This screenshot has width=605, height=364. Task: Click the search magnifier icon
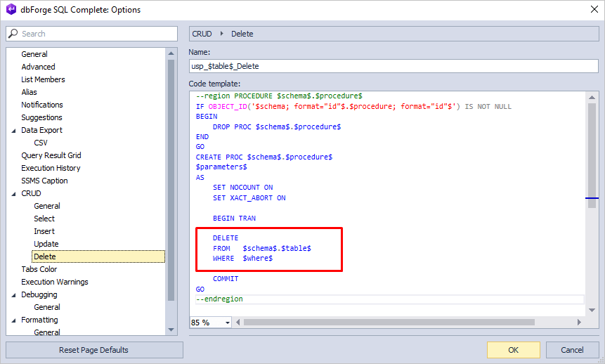(x=13, y=34)
